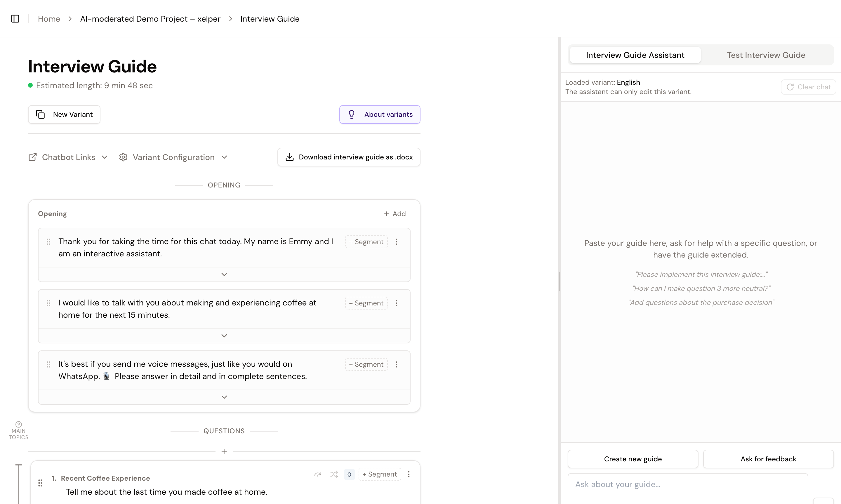Click the Recent Coffee Experience title
The height and width of the screenshot is (504, 841).
105,478
